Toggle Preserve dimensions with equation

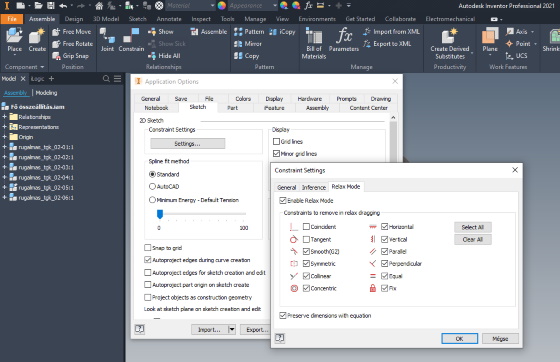[283, 316]
